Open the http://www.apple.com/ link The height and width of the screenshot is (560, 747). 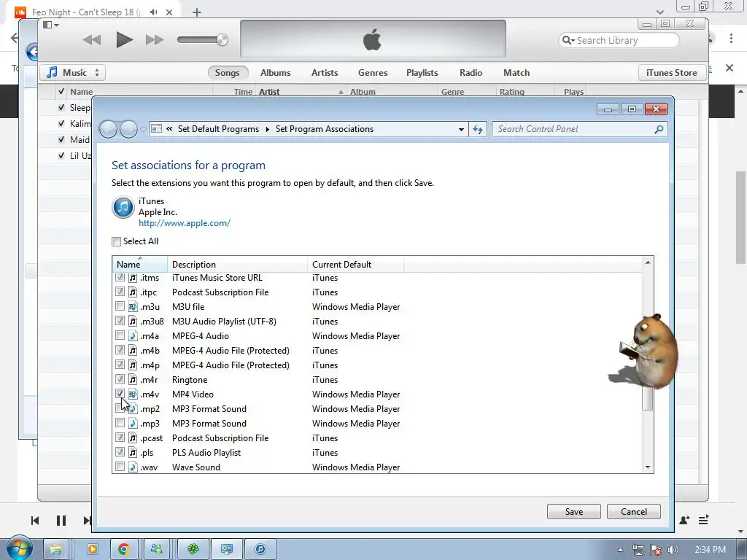click(185, 223)
